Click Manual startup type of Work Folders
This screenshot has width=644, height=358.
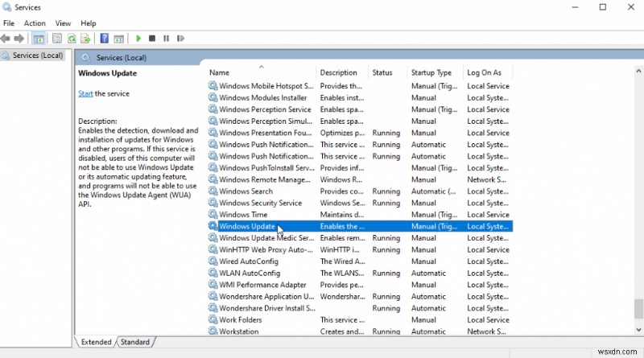point(424,320)
